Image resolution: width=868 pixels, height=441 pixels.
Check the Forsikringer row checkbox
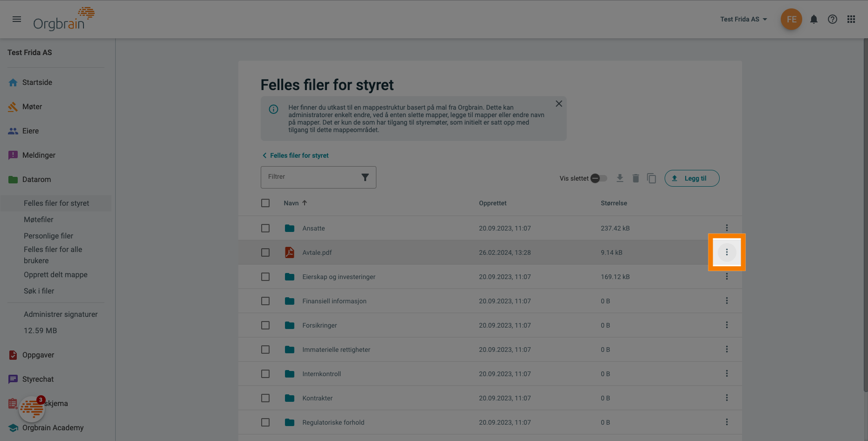(x=265, y=325)
